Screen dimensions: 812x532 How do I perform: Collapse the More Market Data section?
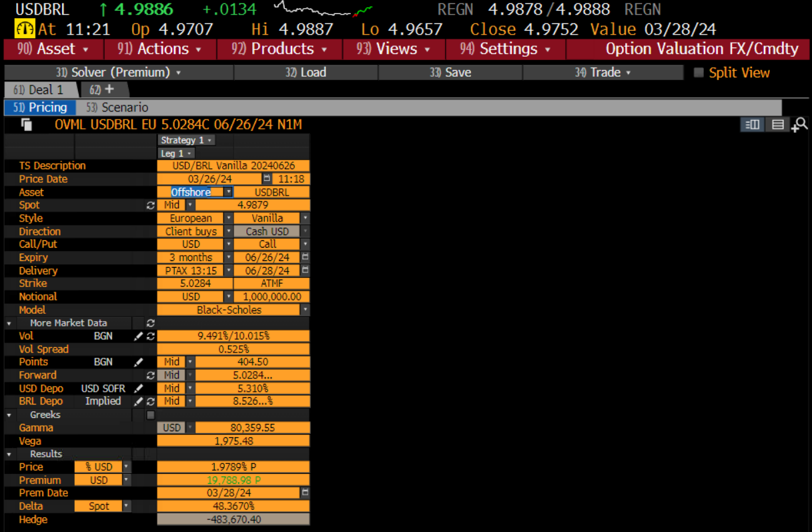tap(9, 323)
